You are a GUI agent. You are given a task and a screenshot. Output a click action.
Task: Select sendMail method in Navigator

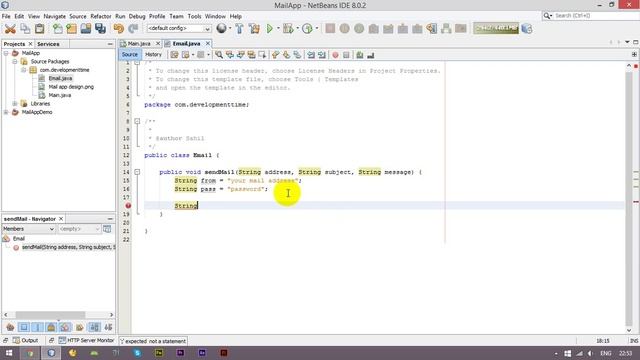click(x=69, y=247)
